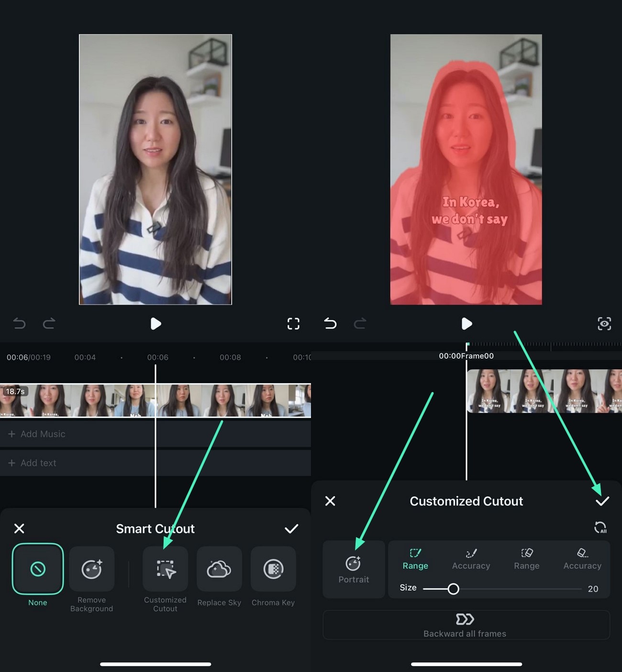Select the Range eraser tool

tap(526, 559)
